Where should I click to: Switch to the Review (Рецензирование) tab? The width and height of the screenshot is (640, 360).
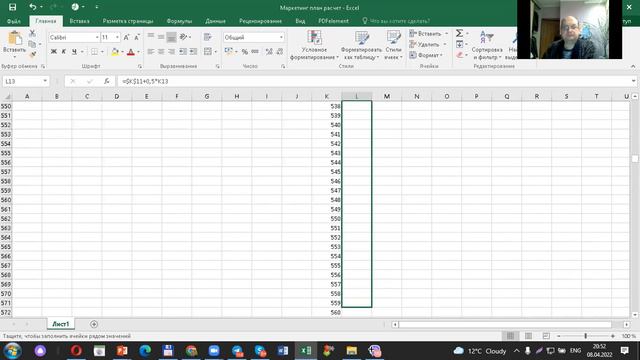[260, 21]
